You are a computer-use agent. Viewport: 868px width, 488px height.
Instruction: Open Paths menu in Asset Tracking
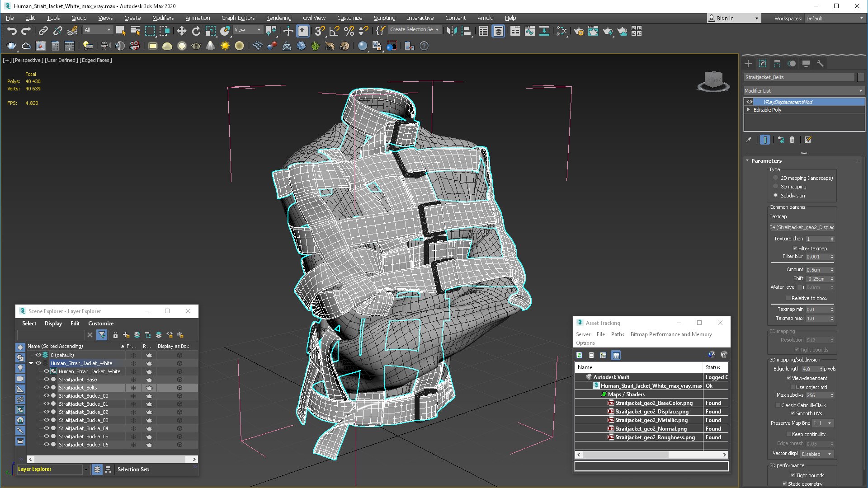click(617, 334)
